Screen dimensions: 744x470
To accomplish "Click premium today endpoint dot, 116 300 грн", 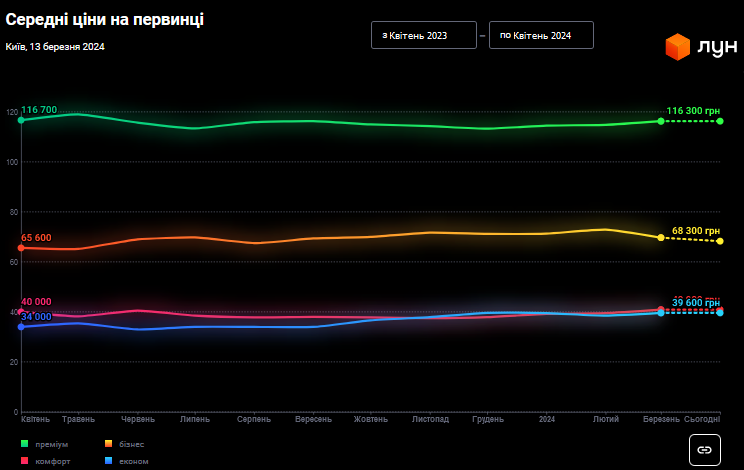I will click(x=720, y=121).
